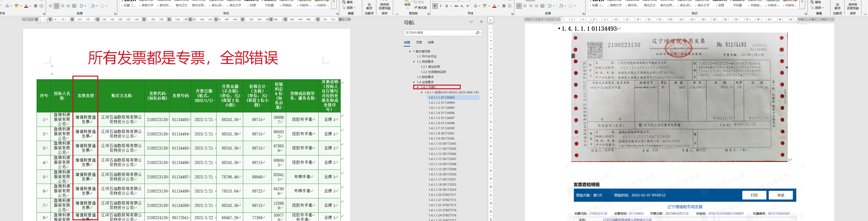Align text left in left Word window

pyautogui.click(x=50, y=6)
